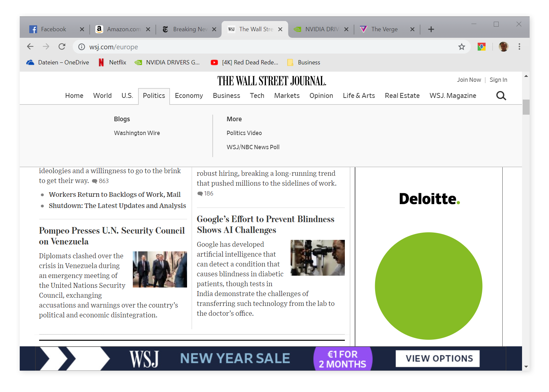This screenshot has width=549, height=392.
Task: Close the Amazon.com tab
Action: click(148, 29)
